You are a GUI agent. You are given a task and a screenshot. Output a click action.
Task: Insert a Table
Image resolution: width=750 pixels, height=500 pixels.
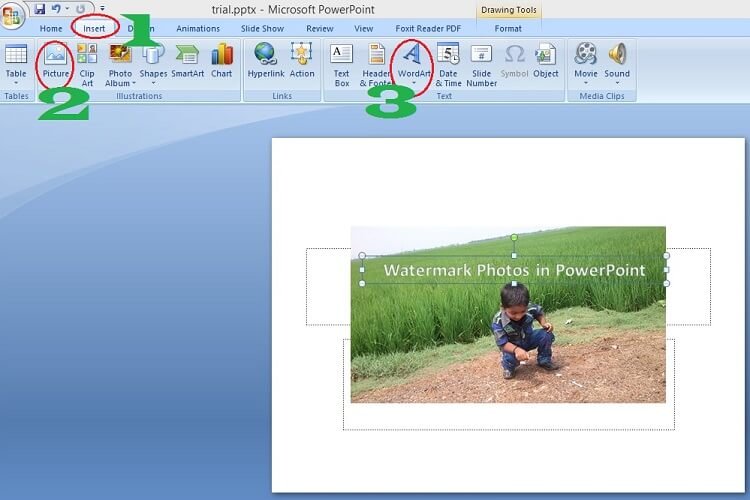(16, 65)
